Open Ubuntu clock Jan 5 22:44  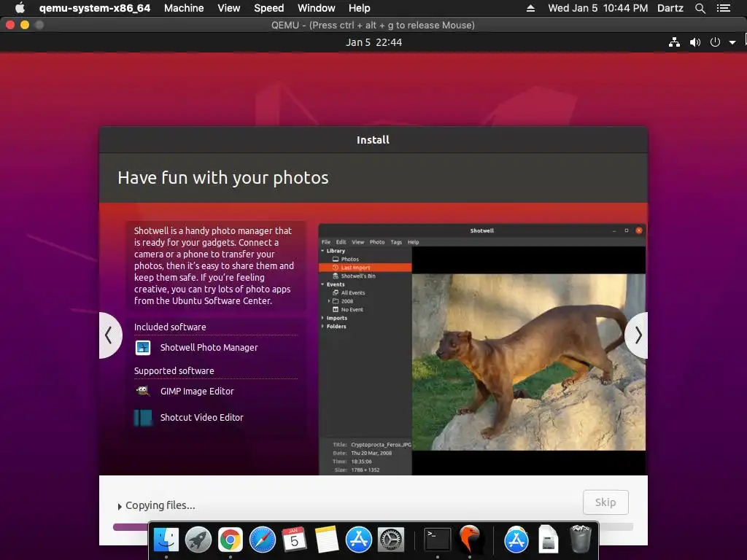[x=373, y=42]
